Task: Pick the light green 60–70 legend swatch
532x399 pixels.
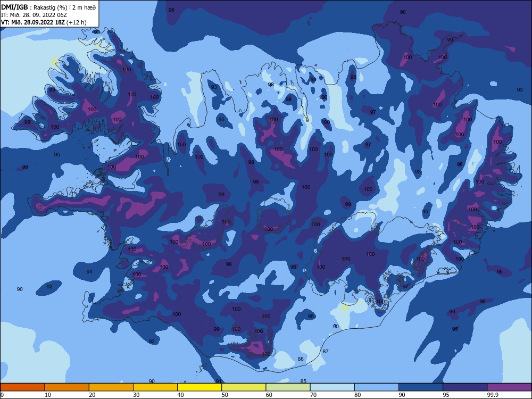Action: [288, 387]
